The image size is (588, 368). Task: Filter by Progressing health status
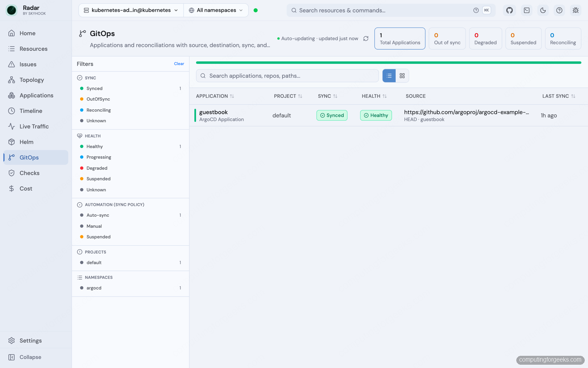click(x=130, y=157)
